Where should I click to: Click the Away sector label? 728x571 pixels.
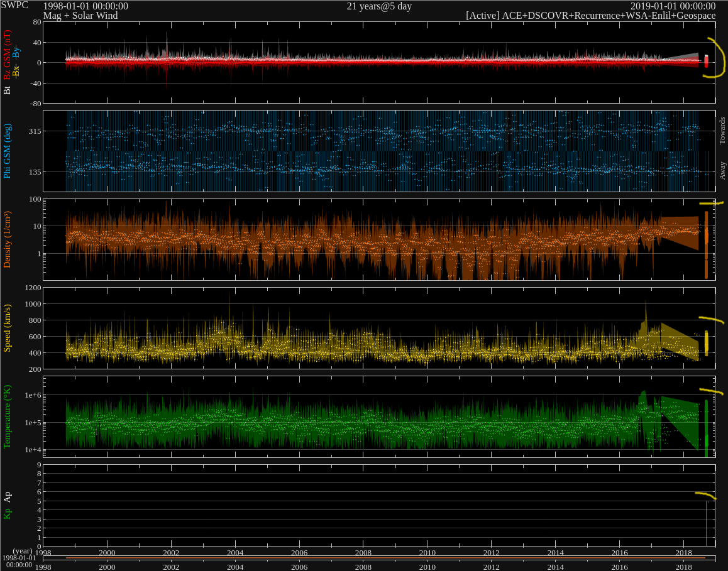722,171
